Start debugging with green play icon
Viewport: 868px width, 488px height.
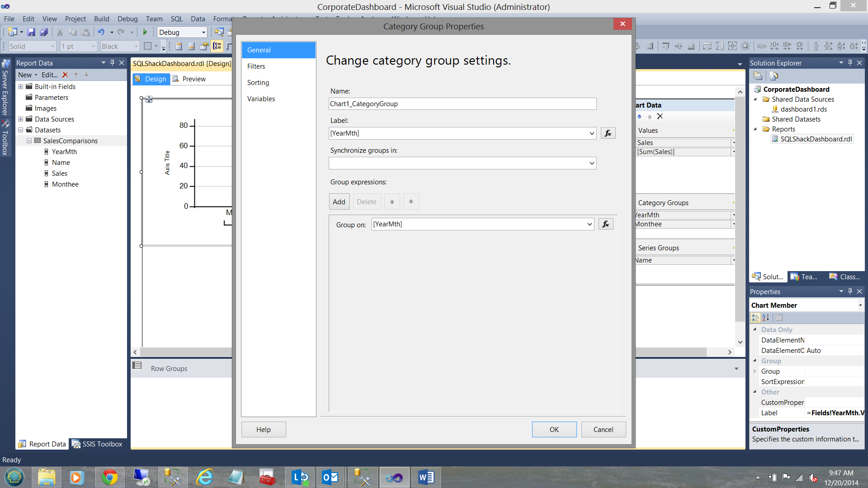coord(145,32)
